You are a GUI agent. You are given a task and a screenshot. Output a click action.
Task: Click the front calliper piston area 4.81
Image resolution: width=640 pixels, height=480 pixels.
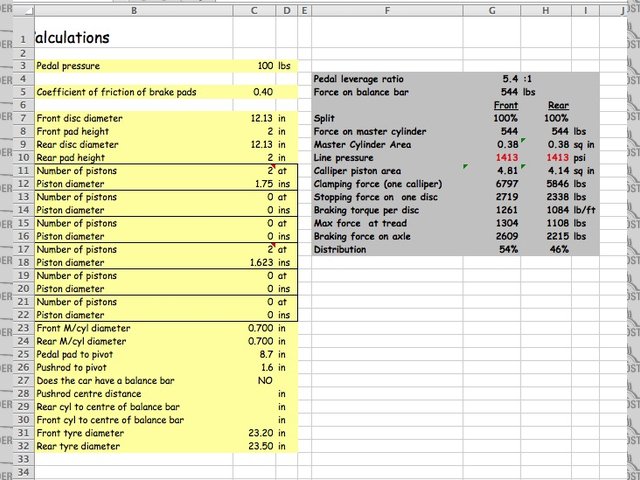coord(506,171)
